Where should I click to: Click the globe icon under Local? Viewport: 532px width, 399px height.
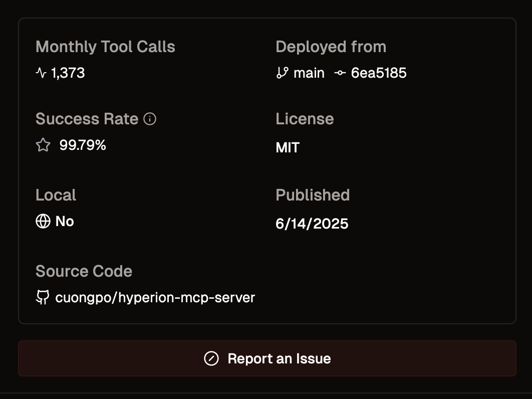[x=43, y=221]
